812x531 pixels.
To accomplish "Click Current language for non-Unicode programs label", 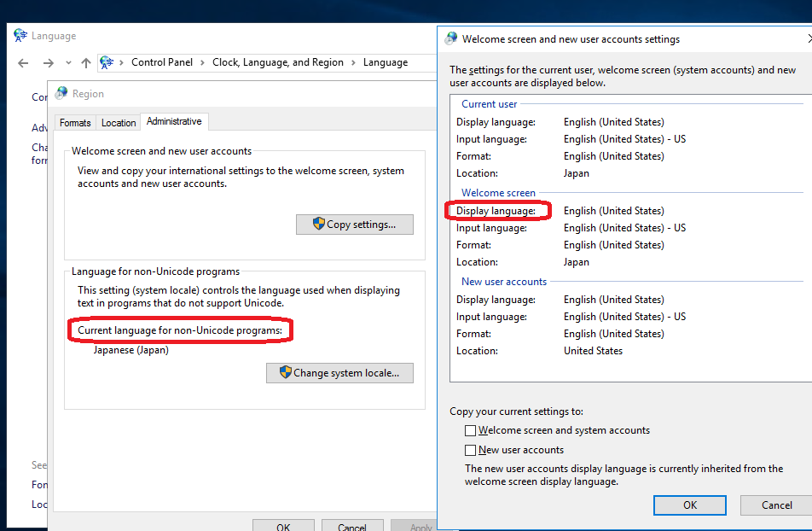I will pyautogui.click(x=180, y=330).
